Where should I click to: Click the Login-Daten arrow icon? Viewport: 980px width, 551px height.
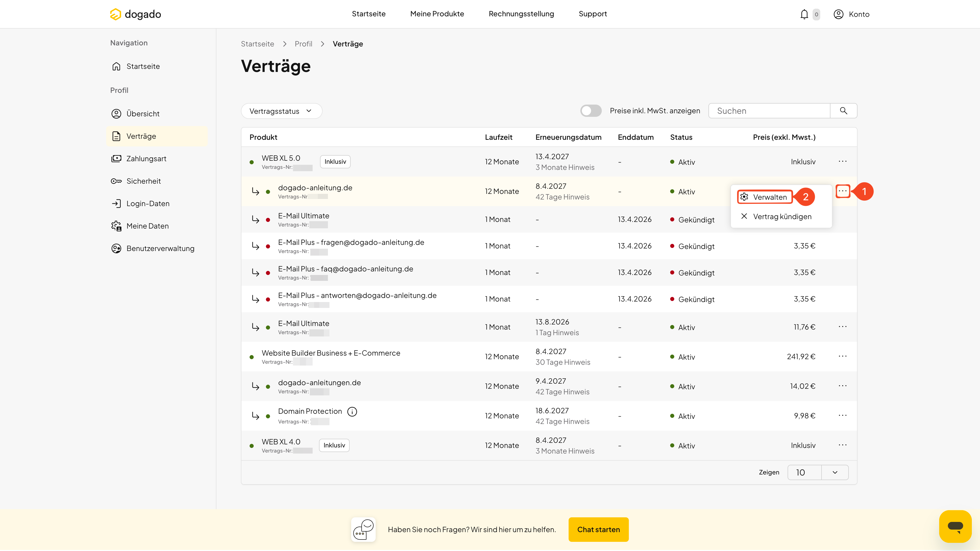pyautogui.click(x=116, y=204)
